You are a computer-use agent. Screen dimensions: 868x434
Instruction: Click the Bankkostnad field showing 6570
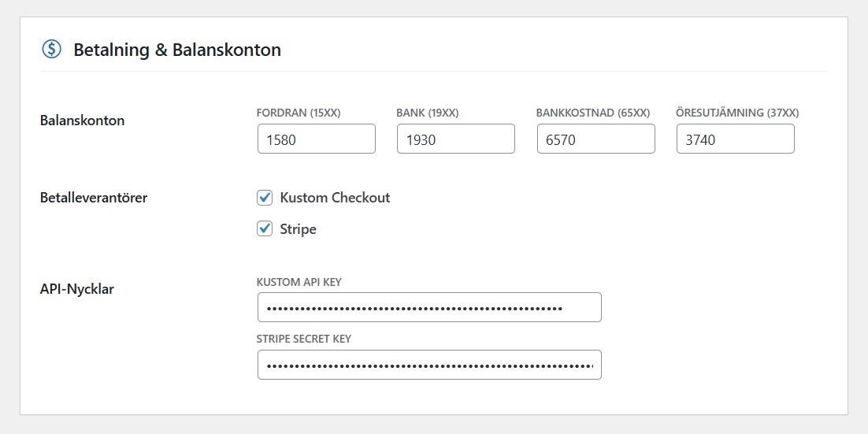point(595,139)
